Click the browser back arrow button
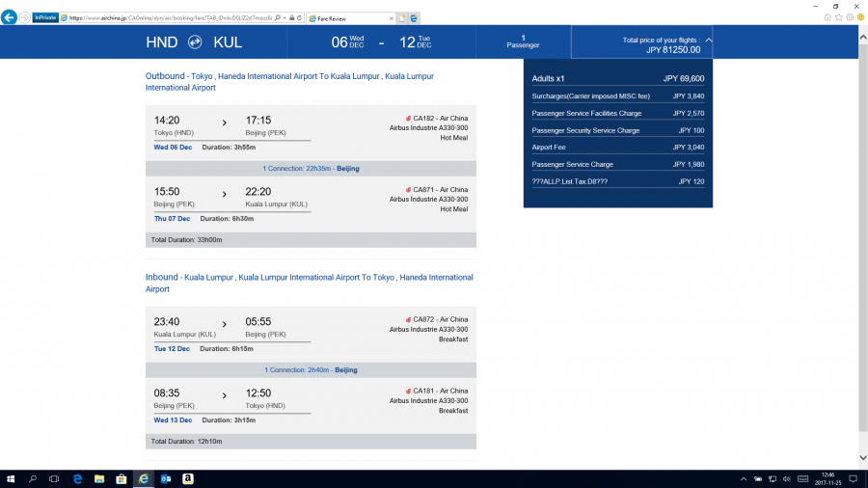This screenshot has height=488, width=868. tap(9, 17)
